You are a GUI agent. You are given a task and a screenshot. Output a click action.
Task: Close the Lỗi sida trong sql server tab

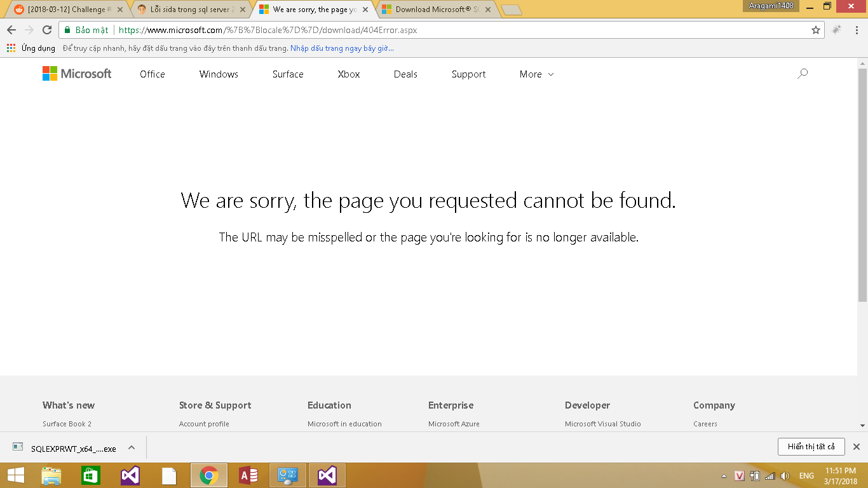click(x=242, y=10)
